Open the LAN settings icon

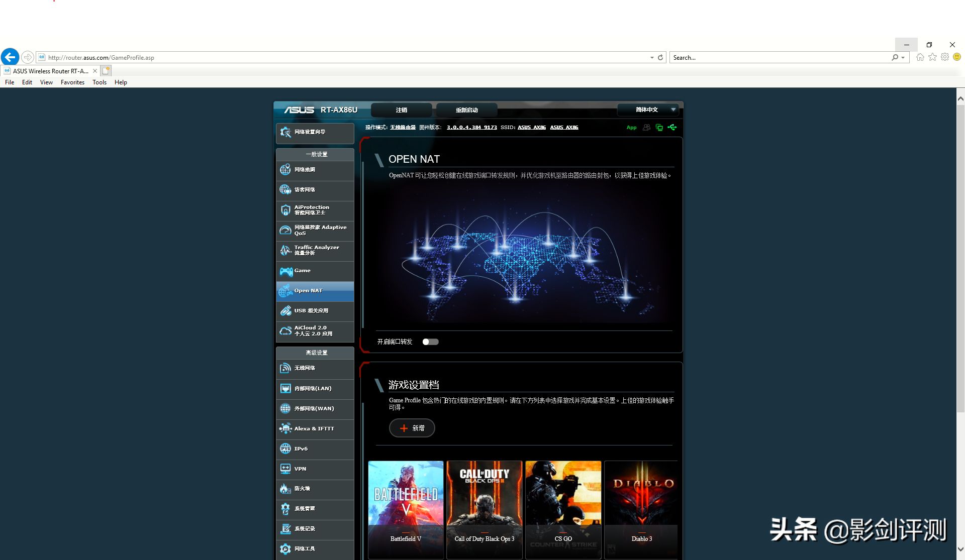click(x=285, y=389)
